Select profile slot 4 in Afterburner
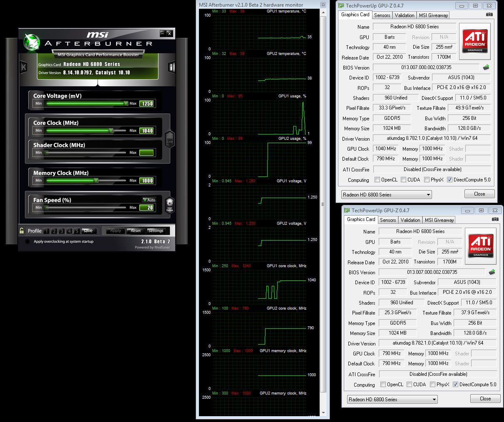This screenshot has height=422, width=504. [x=69, y=231]
